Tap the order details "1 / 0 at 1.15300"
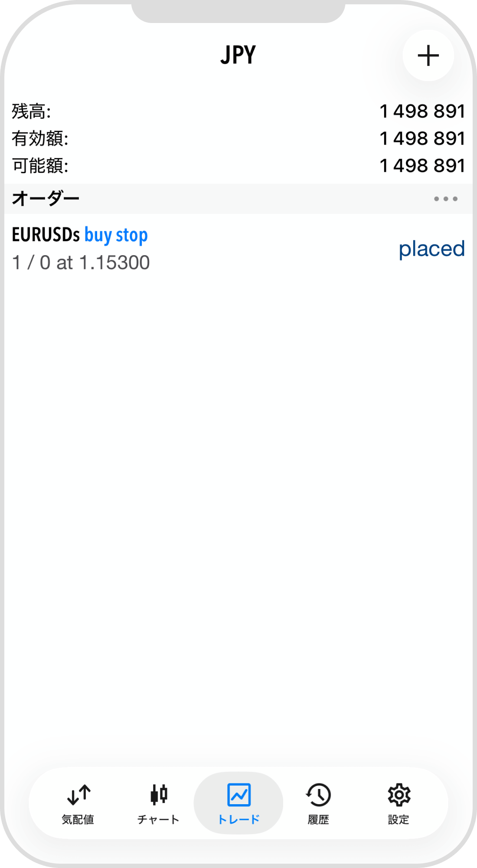Screen dimensions: 477x868 (81, 263)
